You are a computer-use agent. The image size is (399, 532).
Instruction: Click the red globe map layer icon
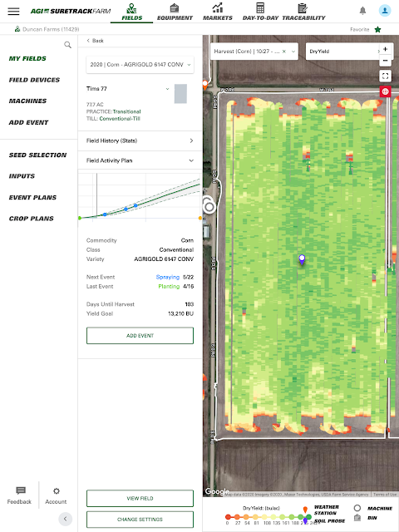pyautogui.click(x=385, y=91)
